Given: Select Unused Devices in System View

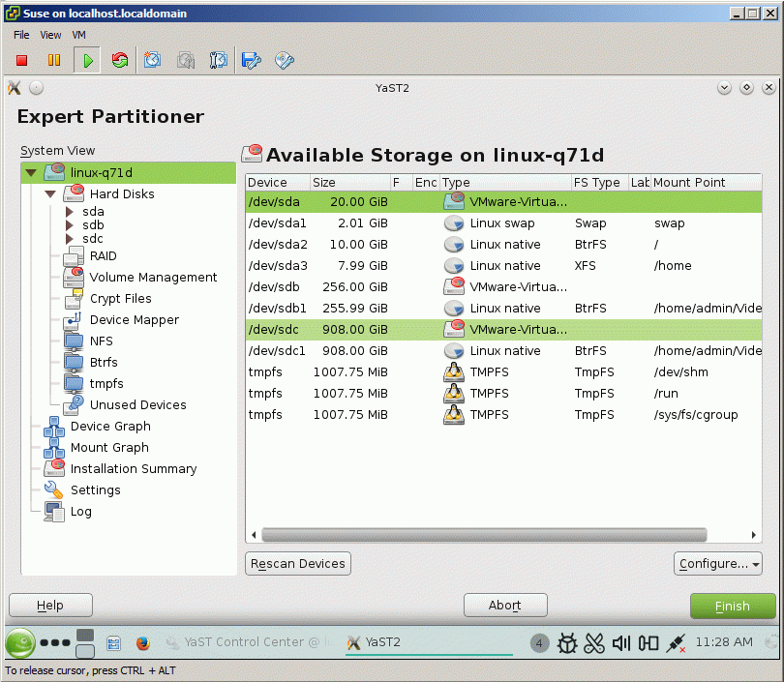Looking at the screenshot, I should pos(137,404).
